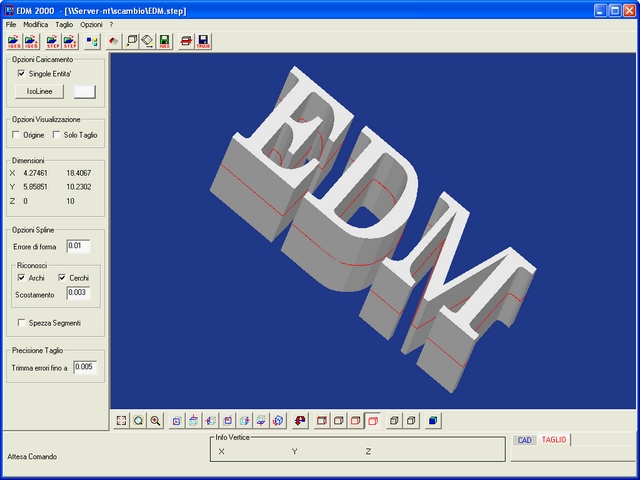Open an IGES file with first toolbar icon
This screenshot has width=640, height=480.
pos(14,41)
